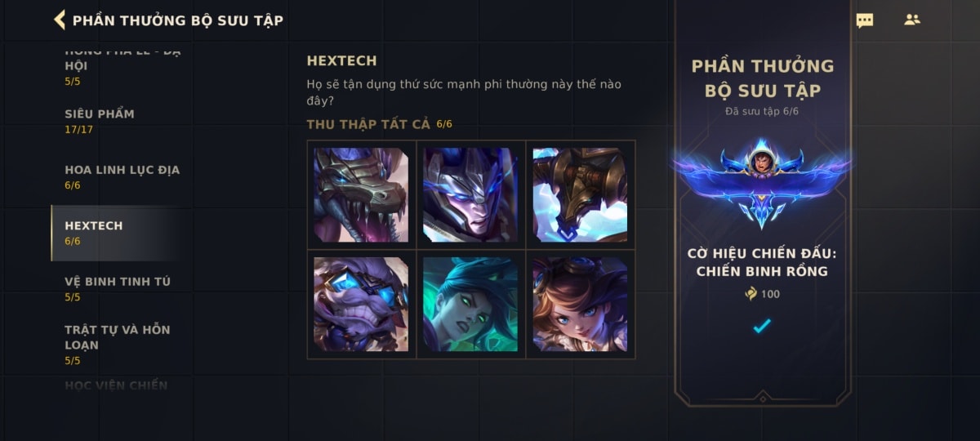Open the friends list icon

coord(912,20)
